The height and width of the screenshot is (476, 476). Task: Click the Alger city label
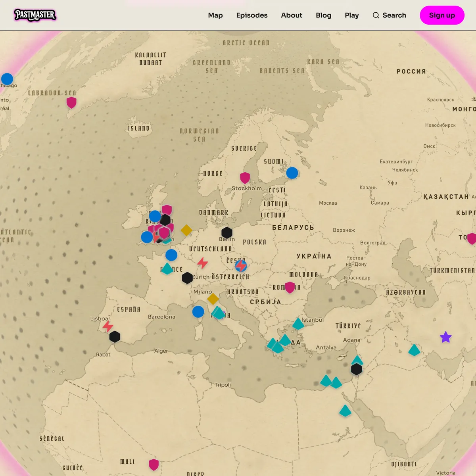[161, 351]
